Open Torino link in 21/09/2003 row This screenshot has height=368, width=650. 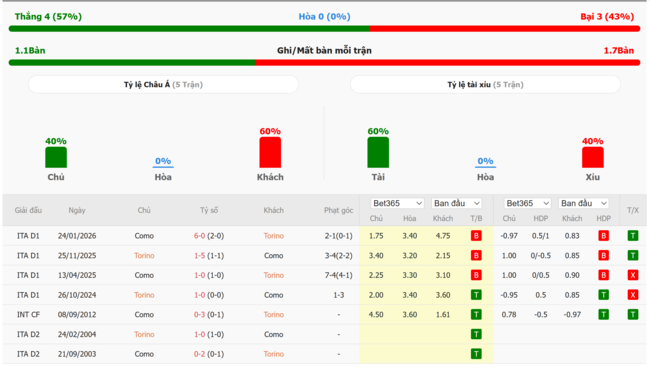pyautogui.click(x=274, y=354)
